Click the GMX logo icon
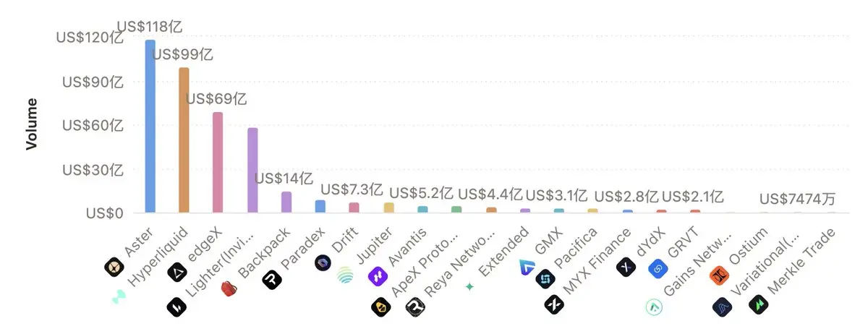The width and height of the screenshot is (868, 334). (x=527, y=268)
